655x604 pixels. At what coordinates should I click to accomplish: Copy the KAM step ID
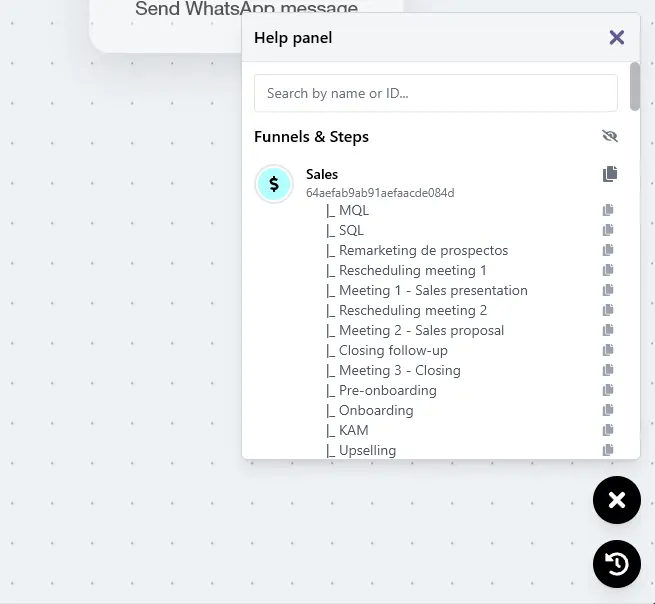(608, 430)
